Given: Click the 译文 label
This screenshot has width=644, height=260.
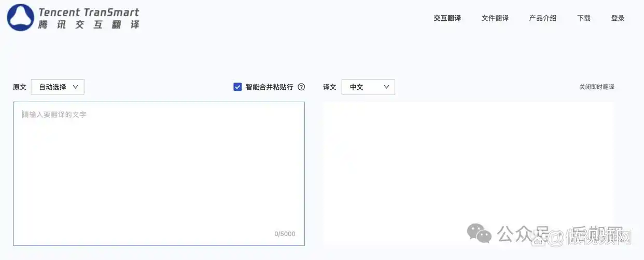Looking at the screenshot, I should [x=330, y=87].
